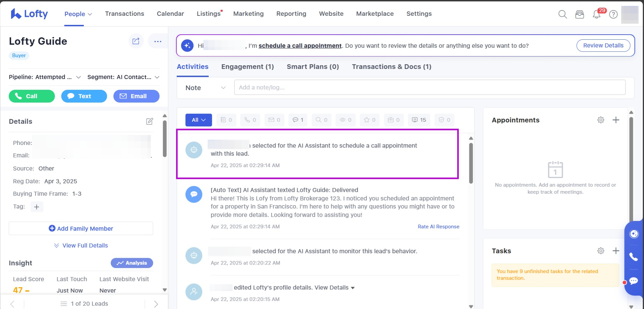
Task: Click the Rate AI Response link
Action: point(438,227)
